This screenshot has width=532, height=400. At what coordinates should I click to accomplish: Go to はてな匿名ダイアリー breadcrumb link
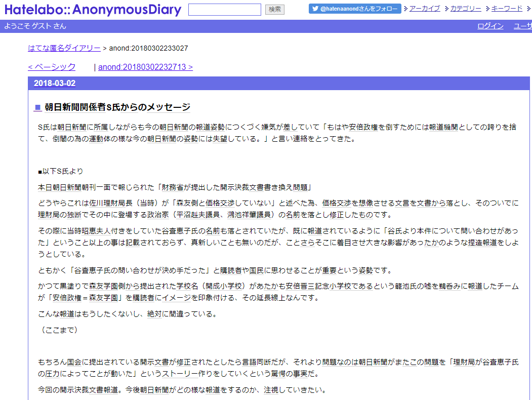[64, 48]
